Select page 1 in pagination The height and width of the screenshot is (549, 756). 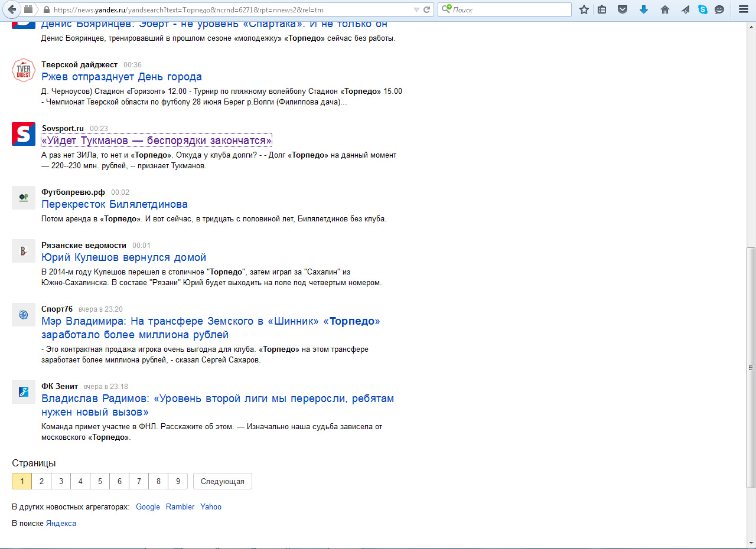[22, 481]
